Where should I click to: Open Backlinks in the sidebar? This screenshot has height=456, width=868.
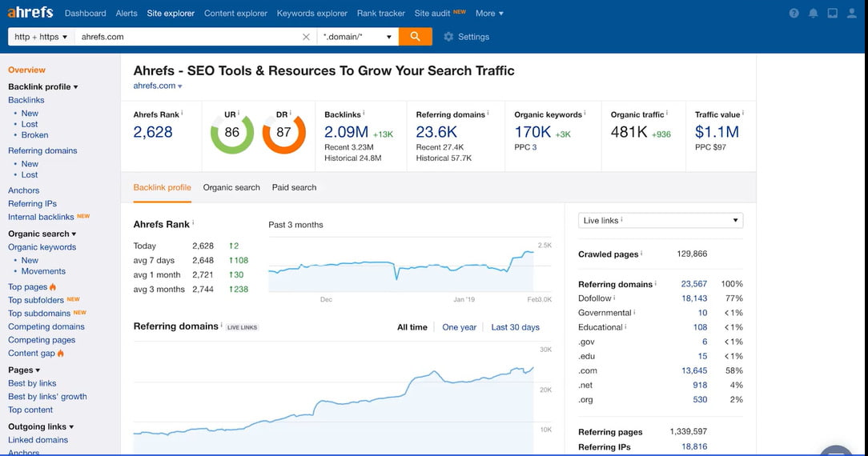(26, 100)
